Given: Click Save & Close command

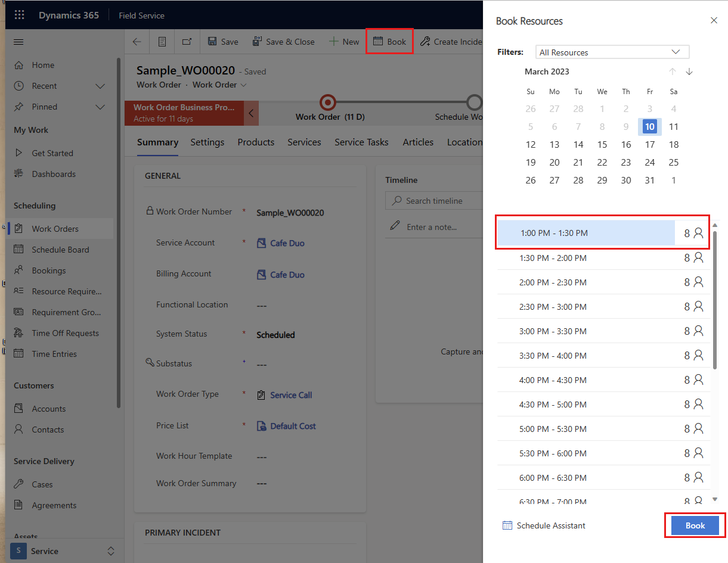Looking at the screenshot, I should pyautogui.click(x=283, y=42).
